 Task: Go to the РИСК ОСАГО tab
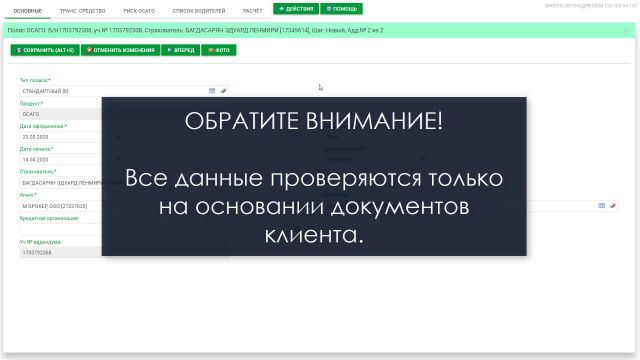[139, 11]
